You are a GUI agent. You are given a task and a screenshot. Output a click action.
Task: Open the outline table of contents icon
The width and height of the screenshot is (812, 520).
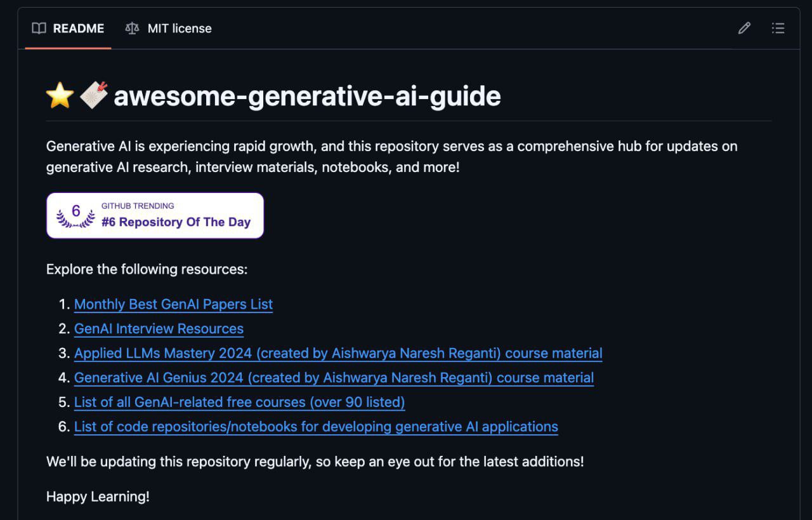coord(778,28)
